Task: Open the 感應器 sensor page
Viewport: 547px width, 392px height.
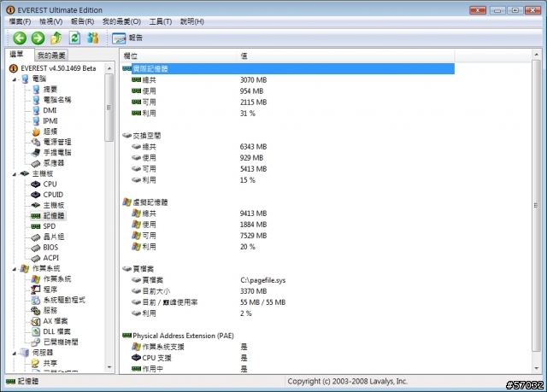Action: pyautogui.click(x=53, y=163)
